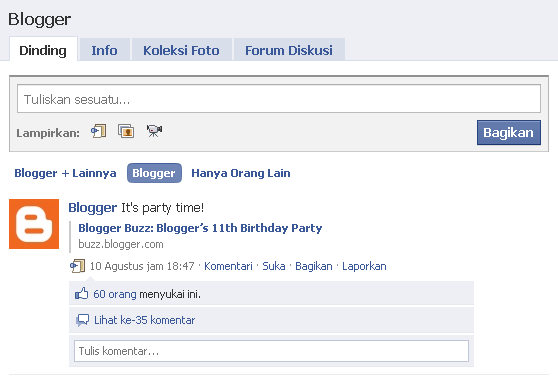Attach a link using the Lampirkan link icon

pyautogui.click(x=99, y=131)
